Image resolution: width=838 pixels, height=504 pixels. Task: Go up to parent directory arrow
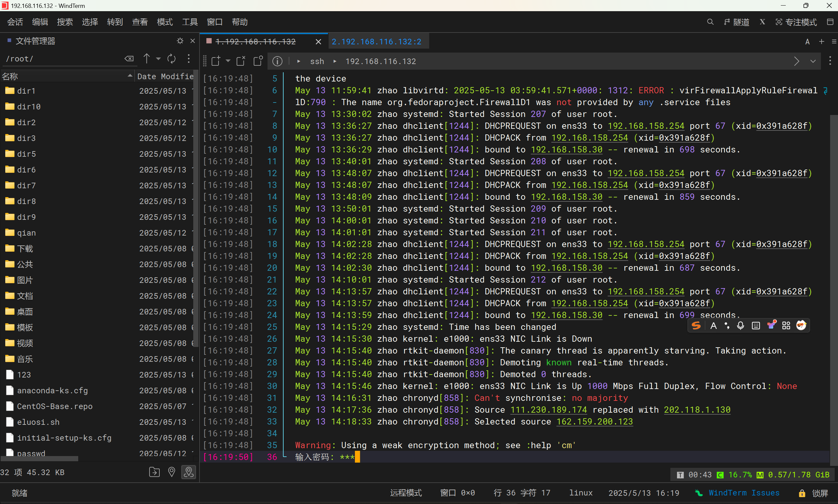[147, 59]
